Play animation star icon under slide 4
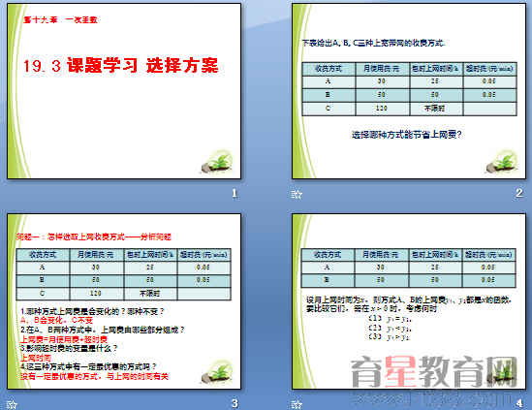Screen dimensions: 532x410 coord(297,404)
